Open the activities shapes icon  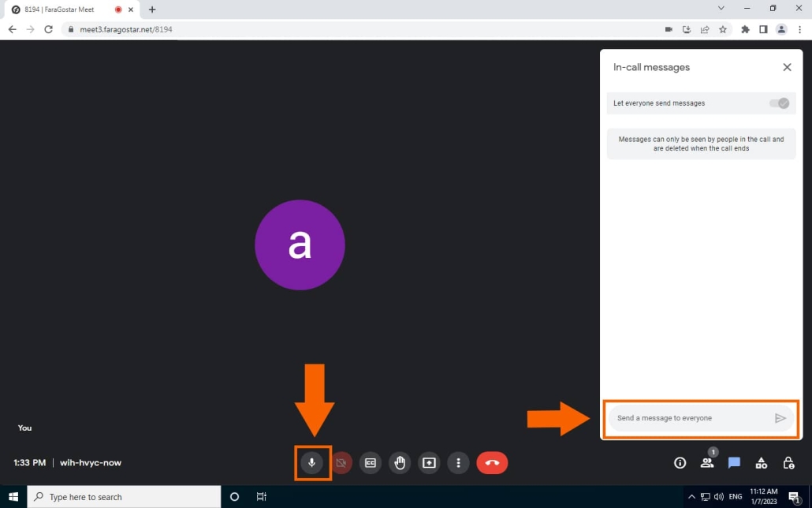[x=761, y=463]
